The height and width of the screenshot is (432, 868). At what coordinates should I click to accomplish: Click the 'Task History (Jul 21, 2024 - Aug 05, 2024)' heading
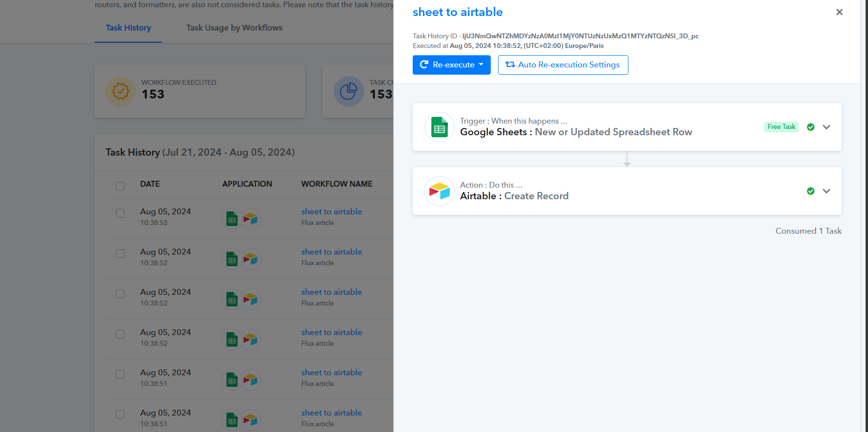pos(200,152)
